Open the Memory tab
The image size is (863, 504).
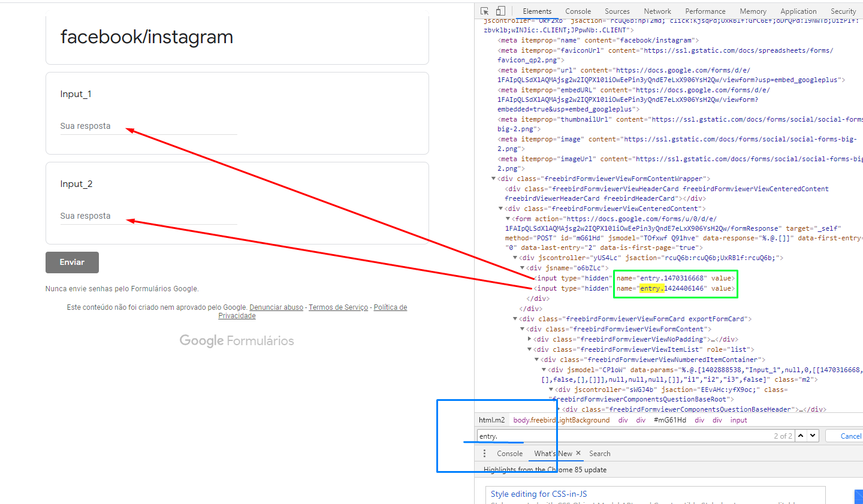pyautogui.click(x=753, y=11)
